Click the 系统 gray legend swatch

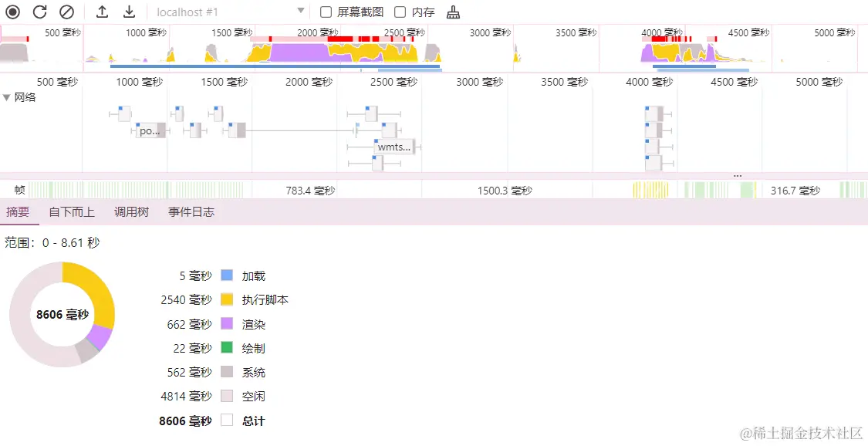tap(227, 373)
